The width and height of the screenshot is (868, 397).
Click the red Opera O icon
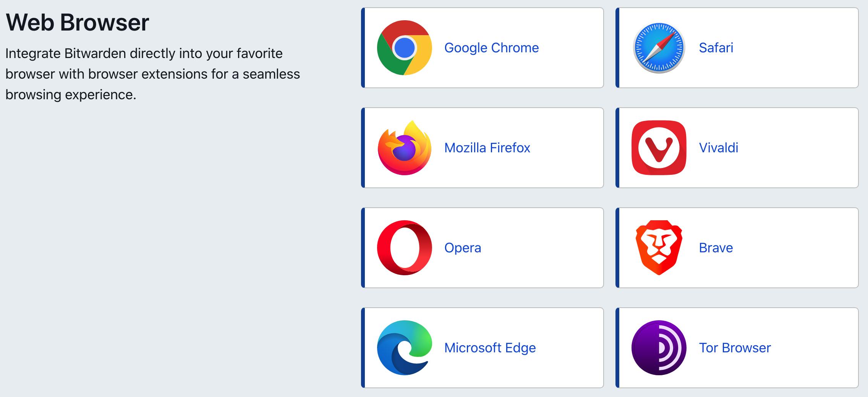tap(404, 248)
